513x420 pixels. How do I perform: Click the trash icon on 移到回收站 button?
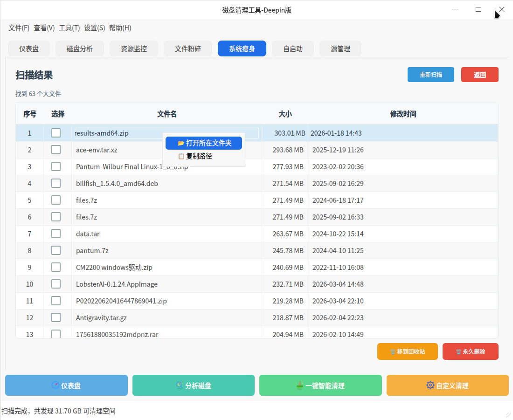pyautogui.click(x=393, y=352)
